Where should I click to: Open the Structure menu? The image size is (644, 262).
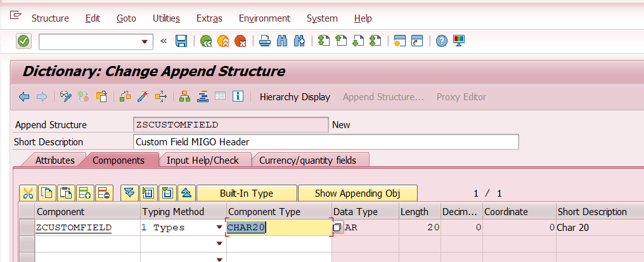point(50,18)
